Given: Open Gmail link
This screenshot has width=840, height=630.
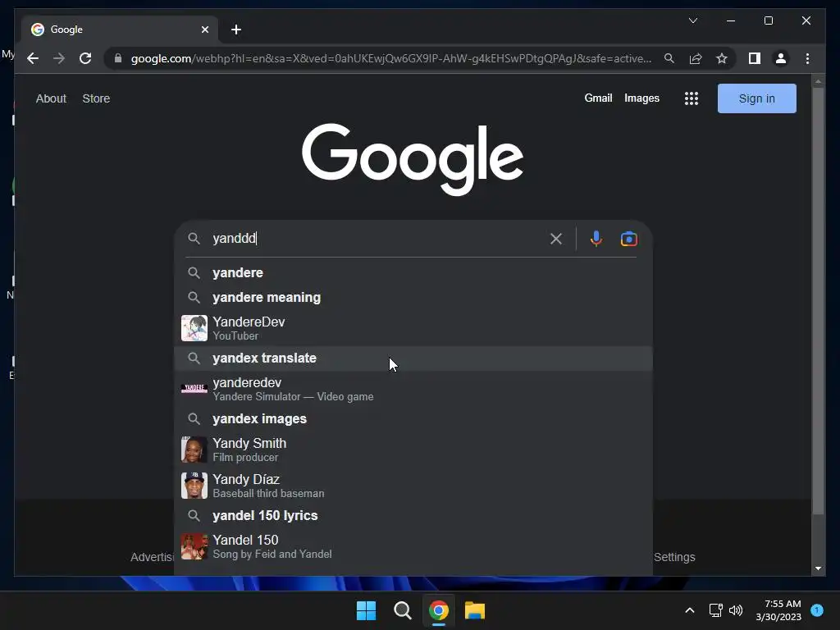Looking at the screenshot, I should tap(598, 98).
